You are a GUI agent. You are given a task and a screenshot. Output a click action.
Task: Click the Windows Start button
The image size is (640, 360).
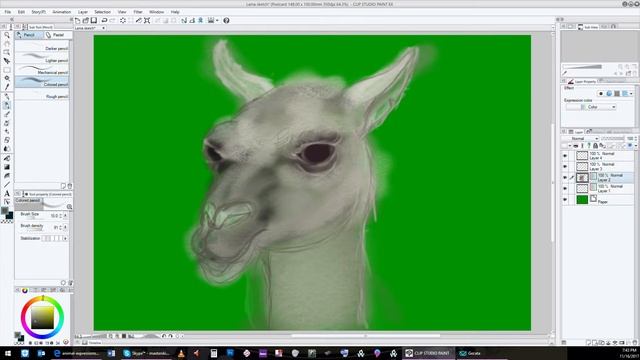(8, 353)
